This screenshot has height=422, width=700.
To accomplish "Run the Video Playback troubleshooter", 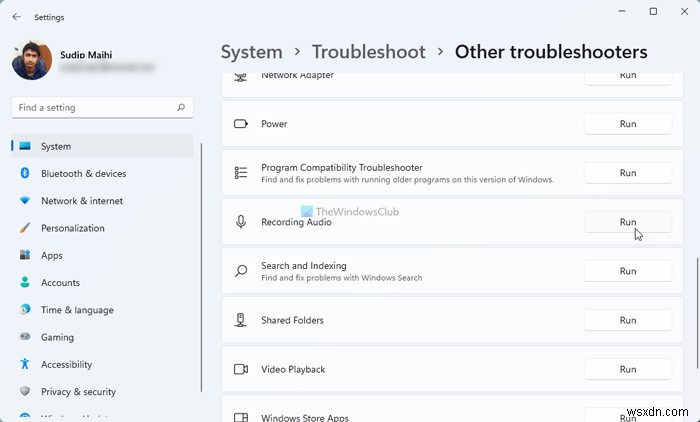I will pyautogui.click(x=627, y=369).
